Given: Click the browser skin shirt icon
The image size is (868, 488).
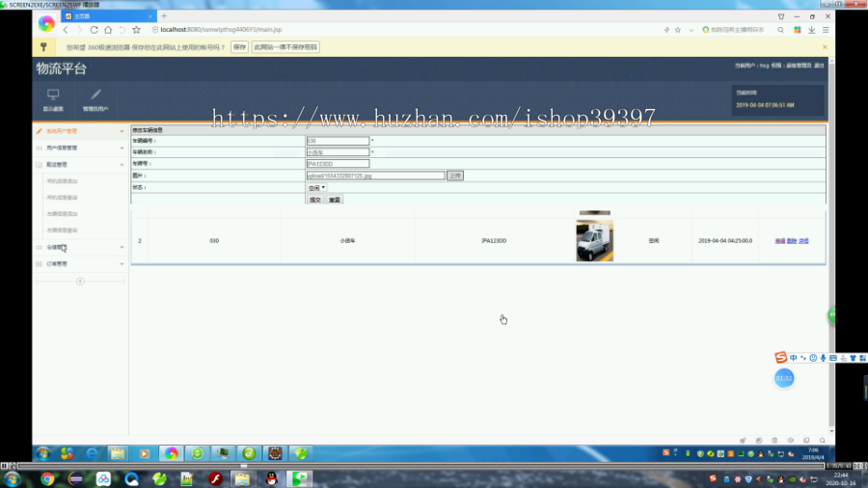Looking at the screenshot, I should 781,16.
